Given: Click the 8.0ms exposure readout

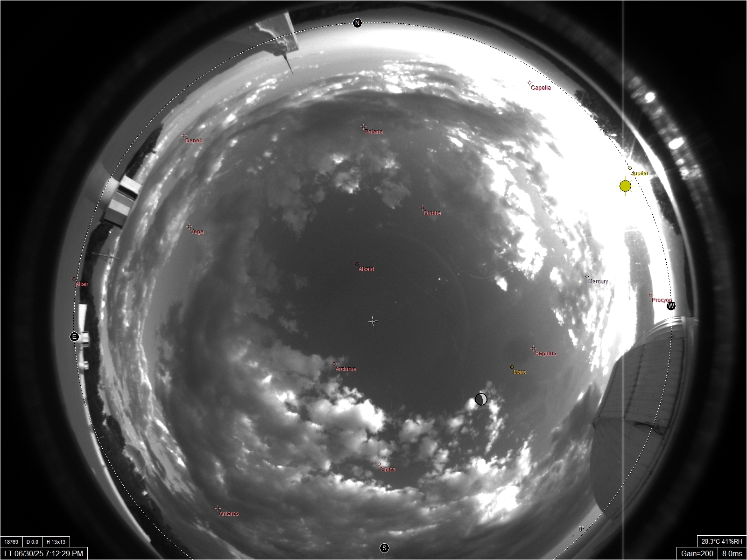Looking at the screenshot, I should pos(732,553).
